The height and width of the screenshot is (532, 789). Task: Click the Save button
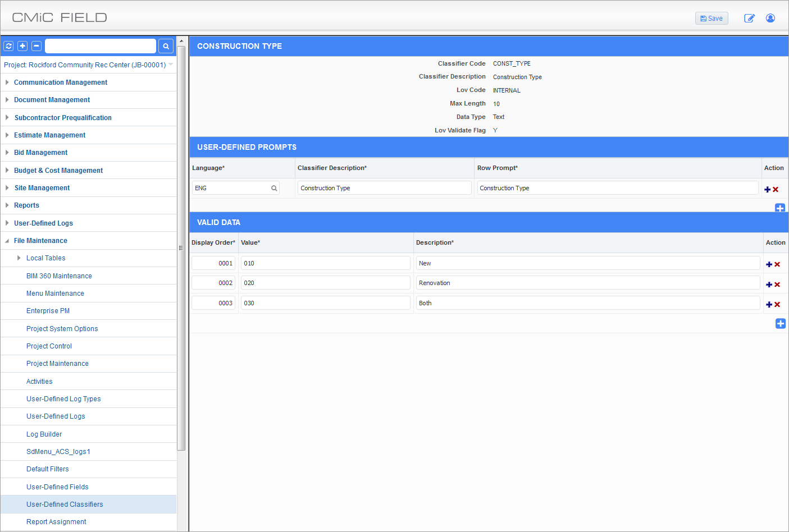712,19
